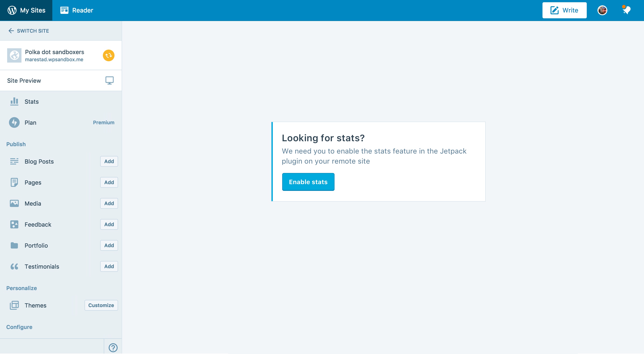Click the Stats bar chart icon
The image size is (644, 354).
[14, 101]
